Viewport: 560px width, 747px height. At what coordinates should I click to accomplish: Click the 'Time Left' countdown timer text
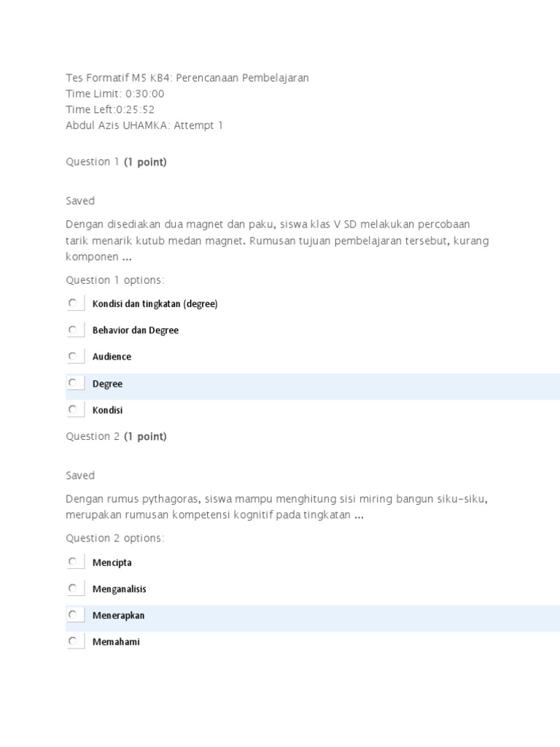point(110,109)
